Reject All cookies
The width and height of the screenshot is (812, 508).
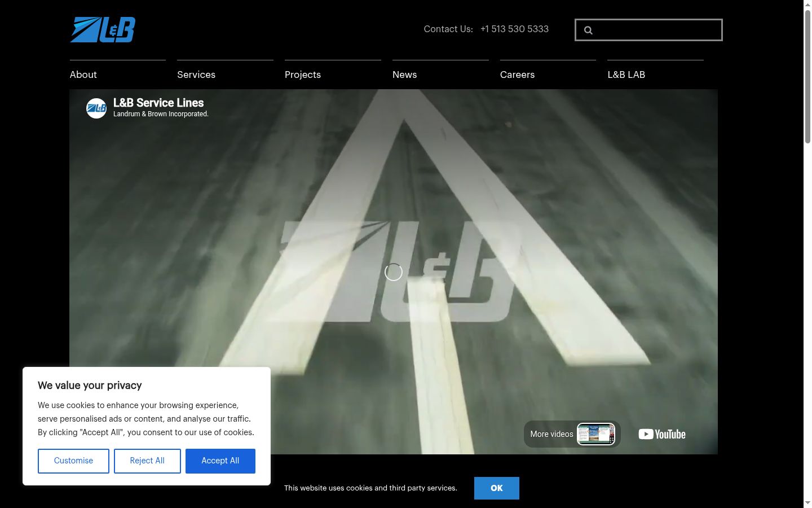147,461
